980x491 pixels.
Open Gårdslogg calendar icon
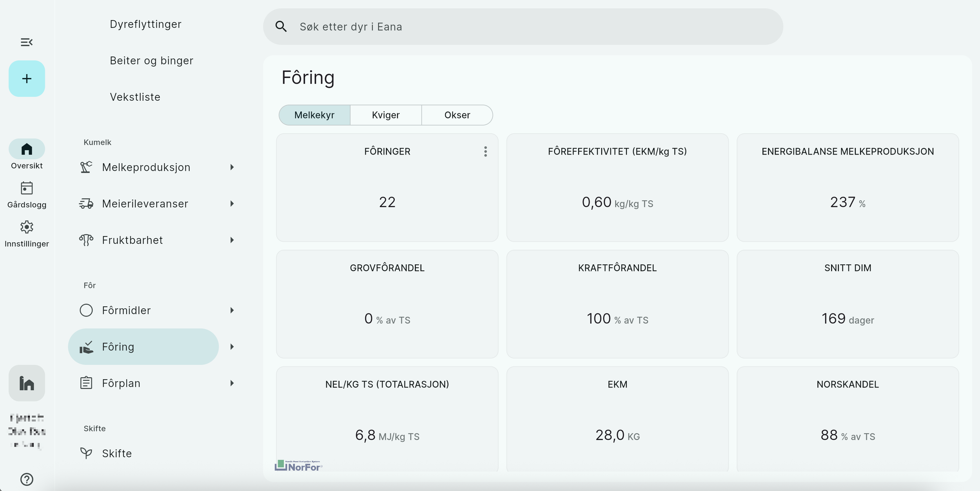[x=27, y=188]
